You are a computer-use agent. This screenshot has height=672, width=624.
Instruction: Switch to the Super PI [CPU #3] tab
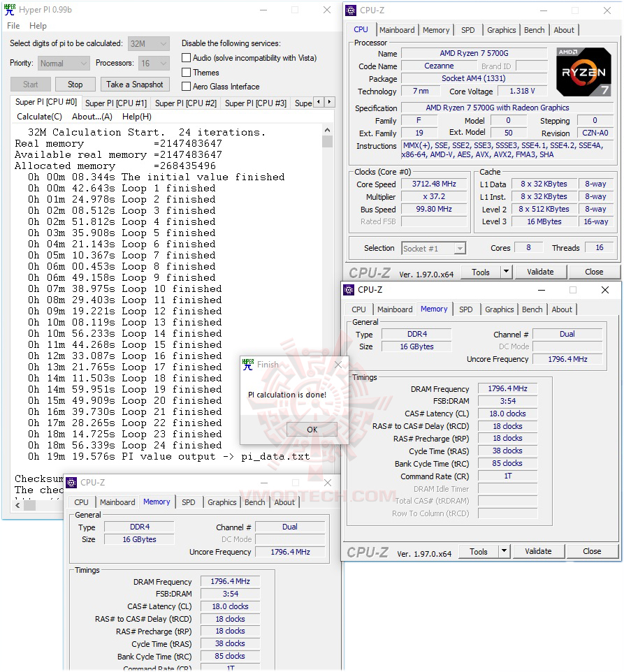click(x=256, y=103)
